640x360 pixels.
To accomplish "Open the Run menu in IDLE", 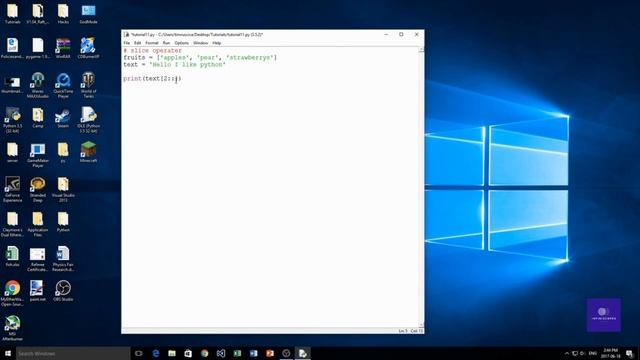I will pyautogui.click(x=166, y=43).
